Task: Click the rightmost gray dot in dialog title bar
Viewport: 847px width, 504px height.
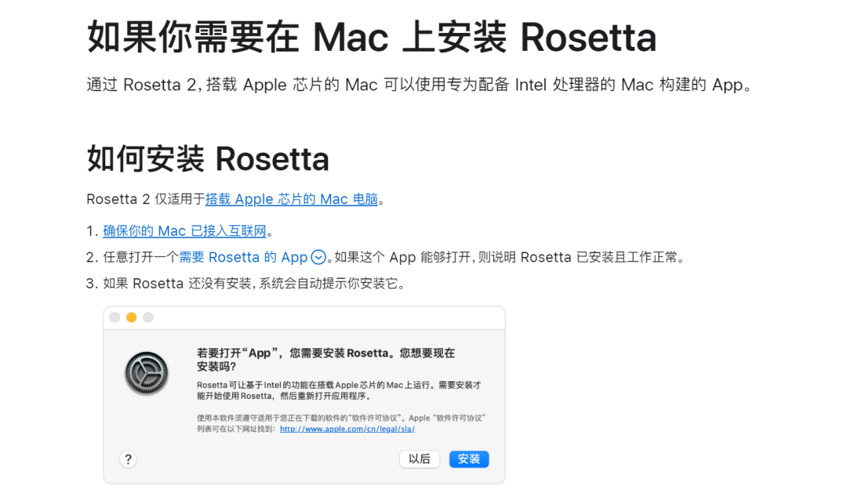Action: 148,317
